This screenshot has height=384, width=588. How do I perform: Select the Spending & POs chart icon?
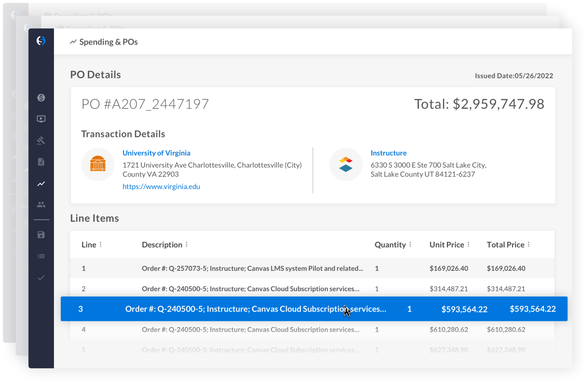pos(41,183)
